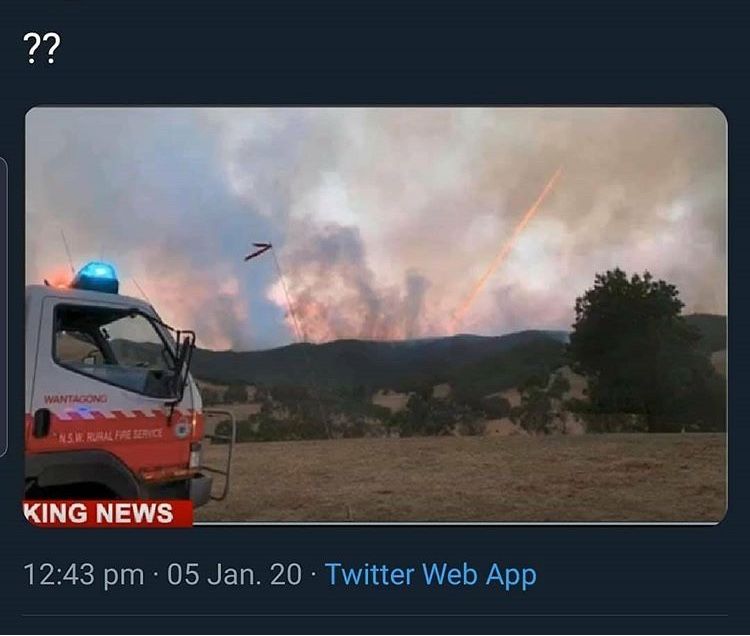Open the embedded bushfire image
Image resolution: width=750 pixels, height=636 pixels.
[376, 316]
